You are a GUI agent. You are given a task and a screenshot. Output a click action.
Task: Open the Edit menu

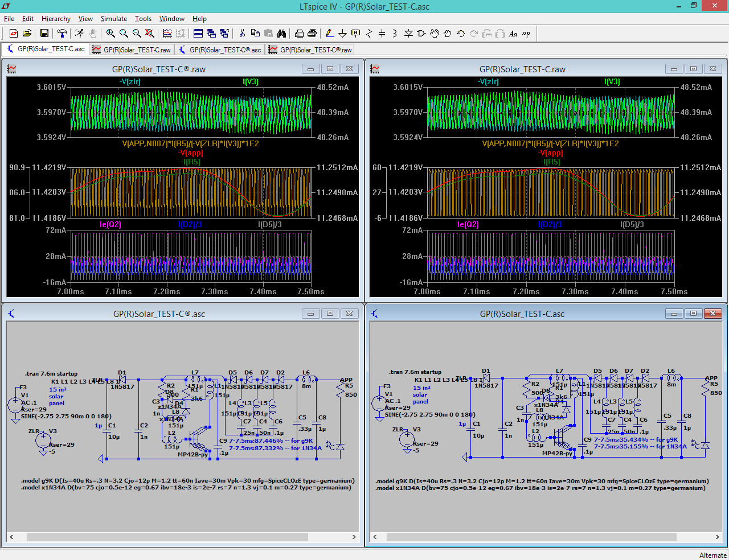[28, 19]
